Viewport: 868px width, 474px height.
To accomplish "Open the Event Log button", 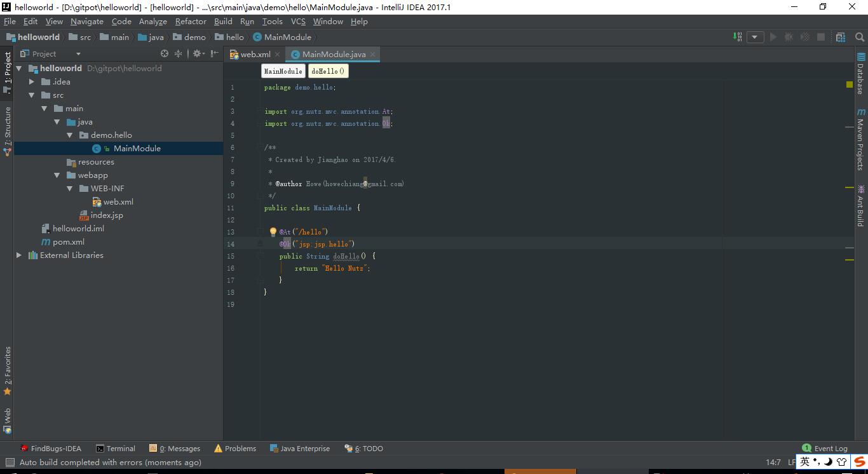I will [x=825, y=449].
